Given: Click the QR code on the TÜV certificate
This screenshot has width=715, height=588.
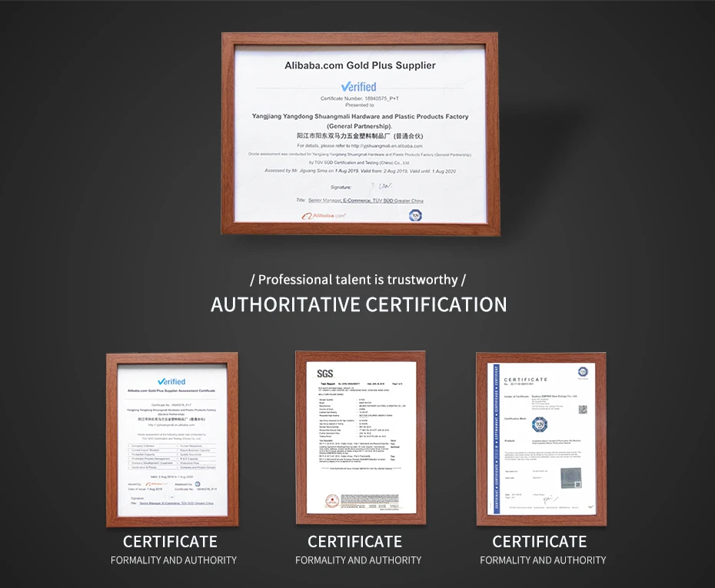Looking at the screenshot, I should (x=584, y=410).
